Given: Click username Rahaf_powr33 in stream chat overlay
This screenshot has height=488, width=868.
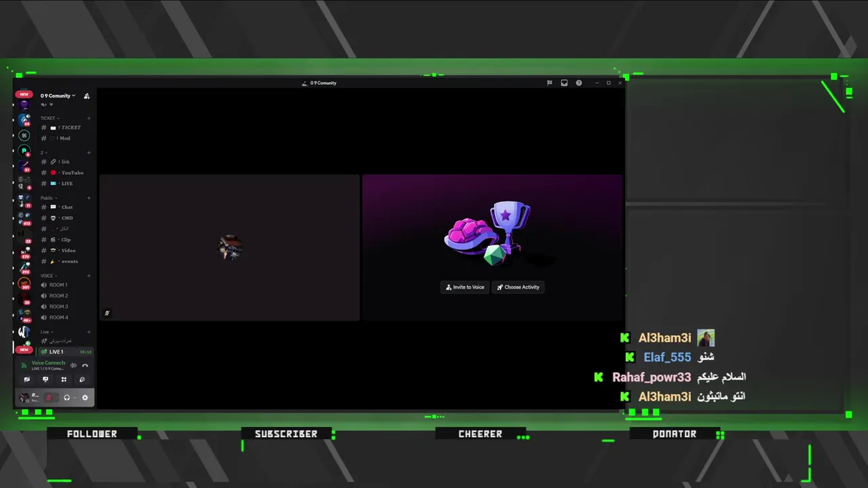Looking at the screenshot, I should pos(652,377).
